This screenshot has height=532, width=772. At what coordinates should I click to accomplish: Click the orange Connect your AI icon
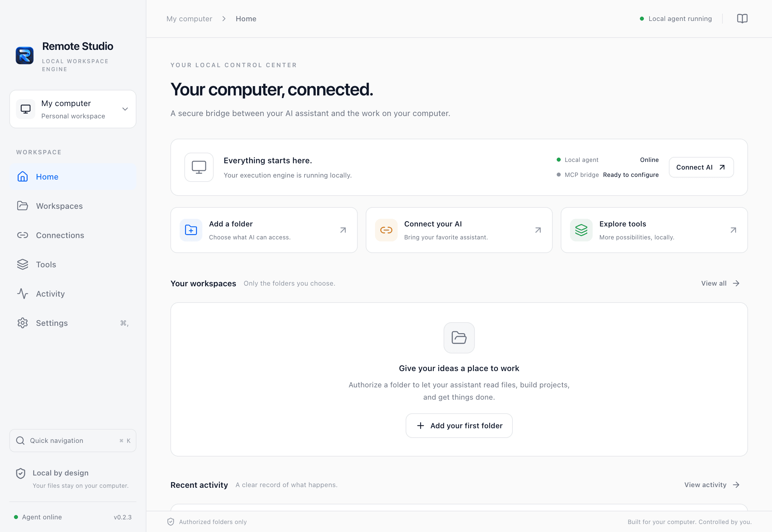pyautogui.click(x=386, y=230)
